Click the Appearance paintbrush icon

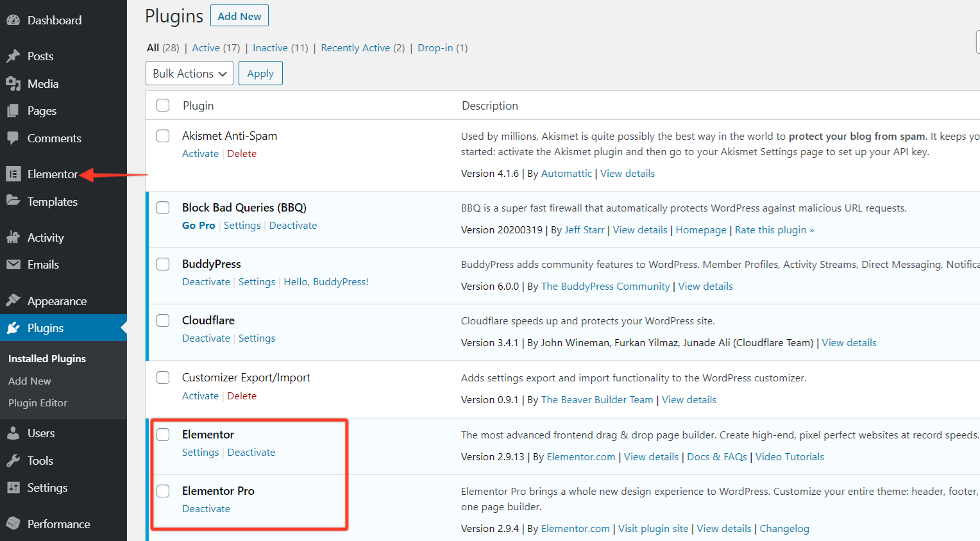pos(13,300)
